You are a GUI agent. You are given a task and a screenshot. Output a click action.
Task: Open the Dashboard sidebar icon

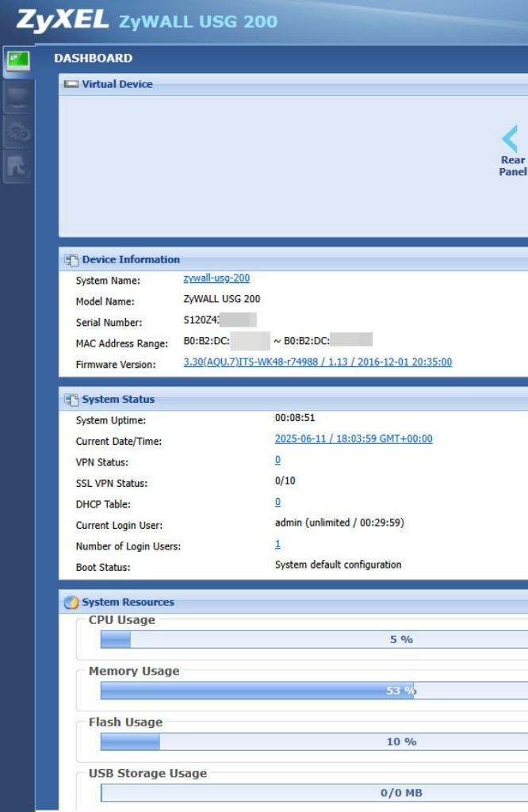pyautogui.click(x=17, y=62)
